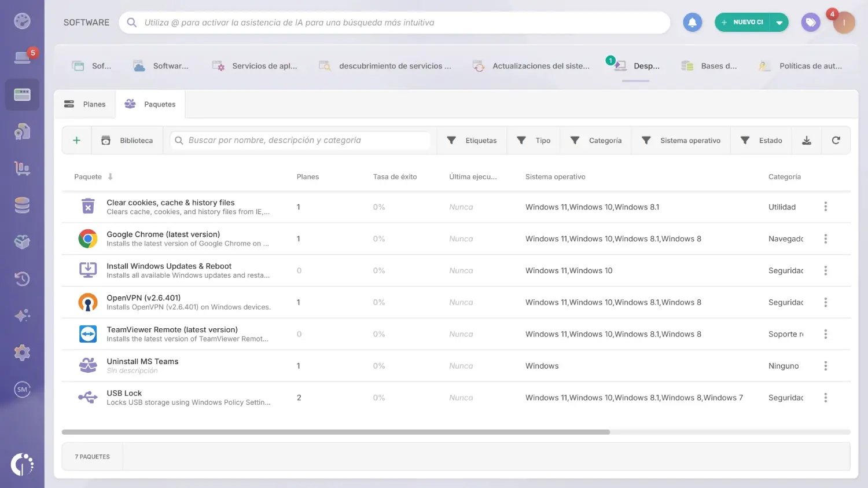Open settings gear in sidebar
This screenshot has height=488, width=868.
[x=22, y=353]
